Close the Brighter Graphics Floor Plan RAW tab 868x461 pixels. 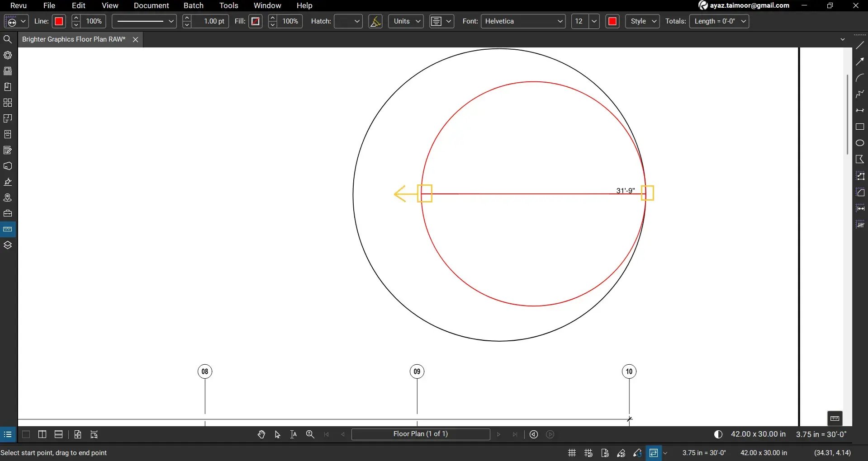(135, 39)
